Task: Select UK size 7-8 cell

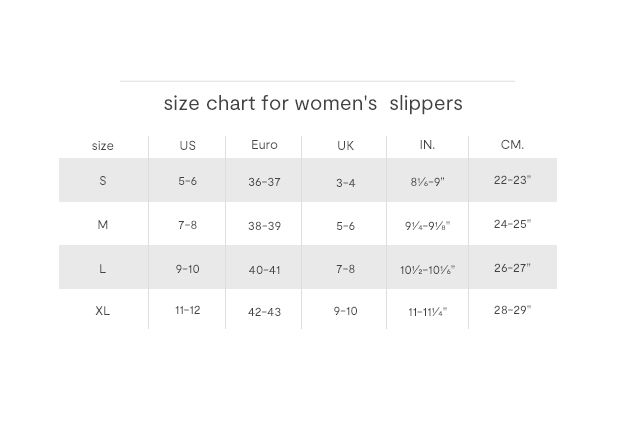Action: click(x=345, y=269)
